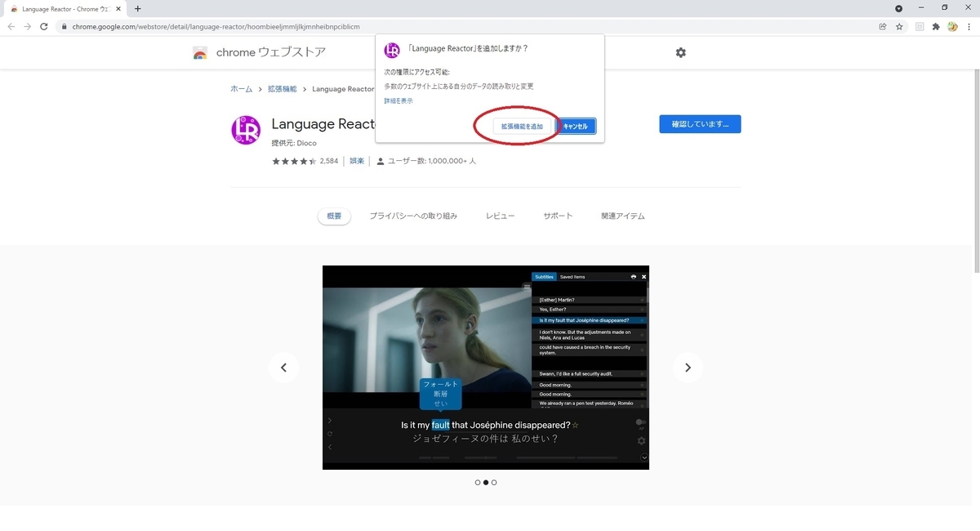The image size is (980, 531).
Task: Click the browser forward arrow
Action: pyautogui.click(x=28, y=26)
